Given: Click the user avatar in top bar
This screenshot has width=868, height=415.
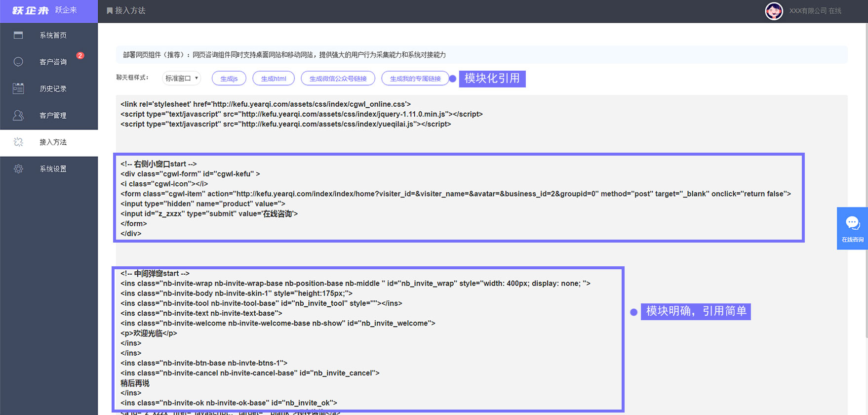Looking at the screenshot, I should [774, 11].
